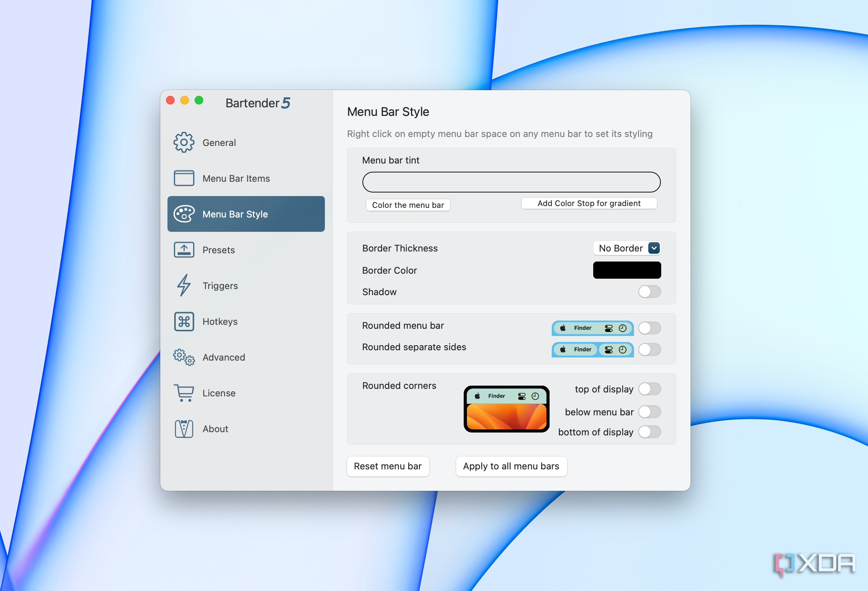Click the Menu bar tint gradient bar
This screenshot has width=868, height=591.
pyautogui.click(x=511, y=182)
